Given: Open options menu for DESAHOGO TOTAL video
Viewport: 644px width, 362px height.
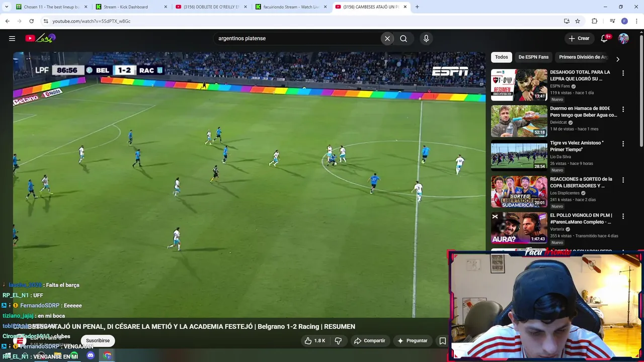Looking at the screenshot, I should [623, 73].
